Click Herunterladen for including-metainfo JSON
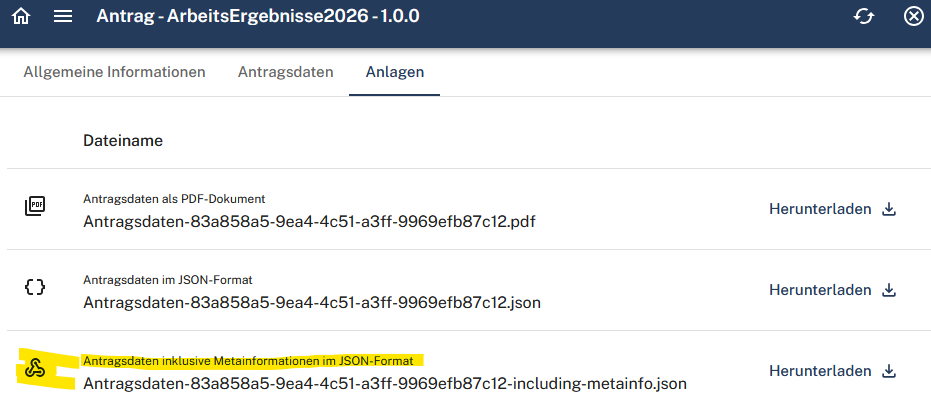This screenshot has width=931, height=405. [x=820, y=371]
